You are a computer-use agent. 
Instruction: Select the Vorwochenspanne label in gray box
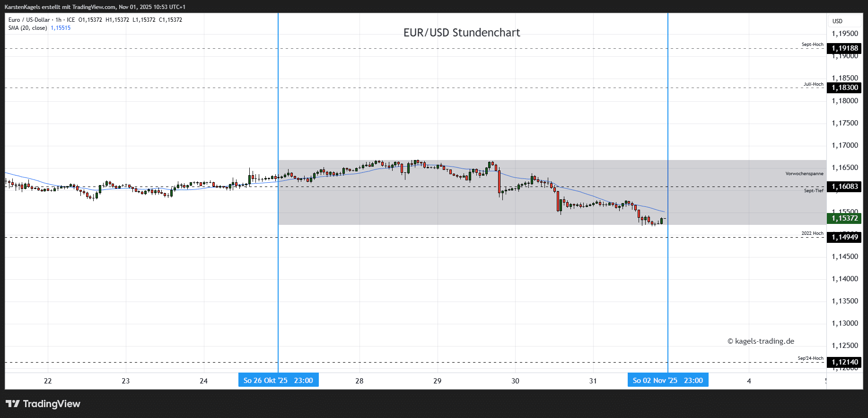coord(804,174)
